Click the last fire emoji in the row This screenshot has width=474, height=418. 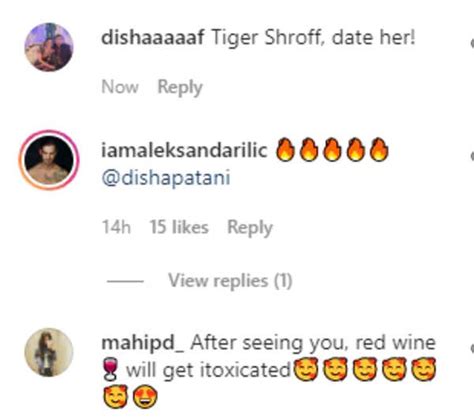click(x=379, y=150)
